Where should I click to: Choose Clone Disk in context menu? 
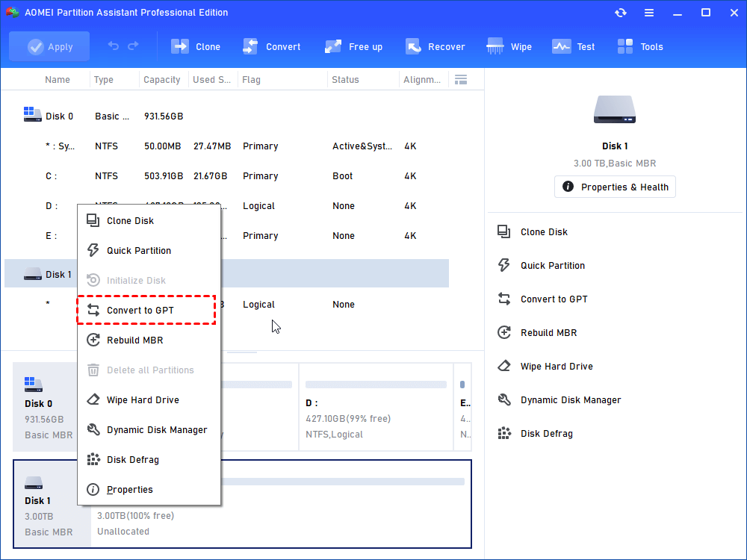(x=149, y=221)
